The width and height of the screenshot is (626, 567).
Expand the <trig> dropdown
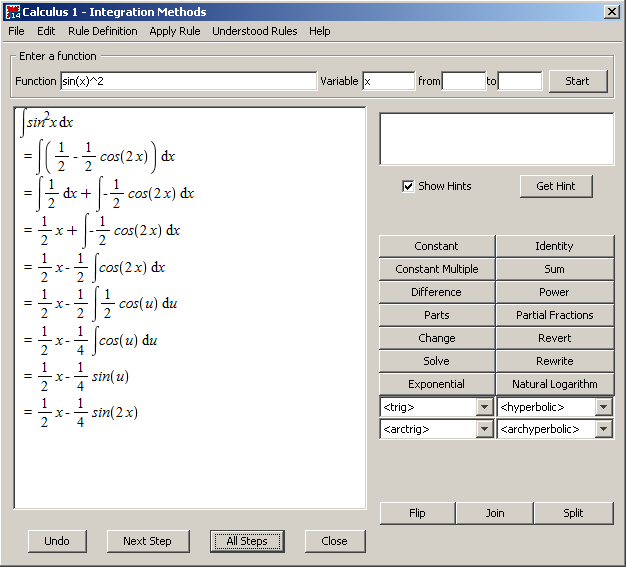[484, 407]
